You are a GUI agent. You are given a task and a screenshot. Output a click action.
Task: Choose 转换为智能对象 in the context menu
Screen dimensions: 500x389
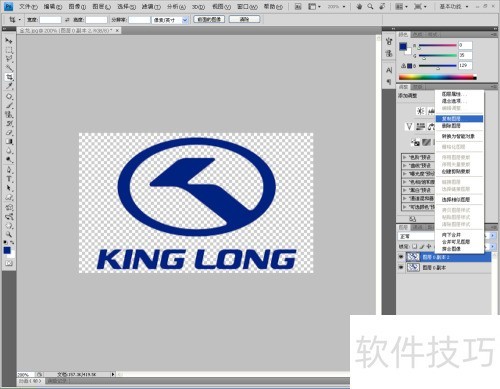459,136
